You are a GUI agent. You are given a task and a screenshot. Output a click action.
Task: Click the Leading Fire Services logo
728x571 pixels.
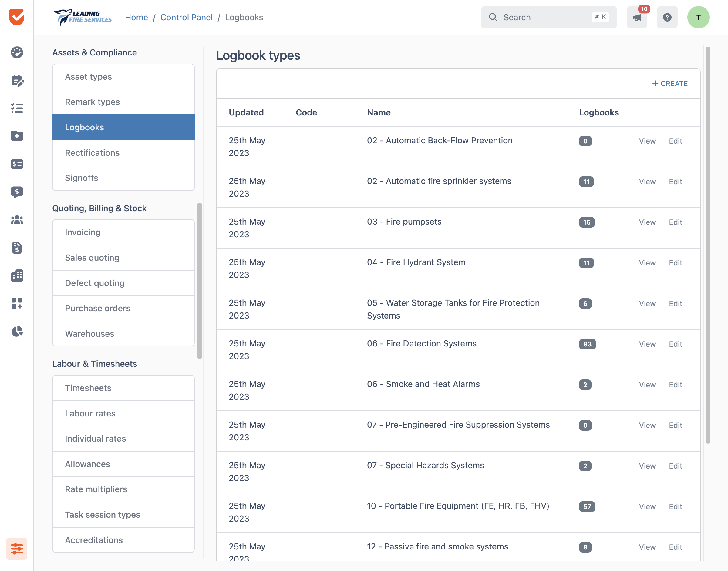[x=83, y=17]
